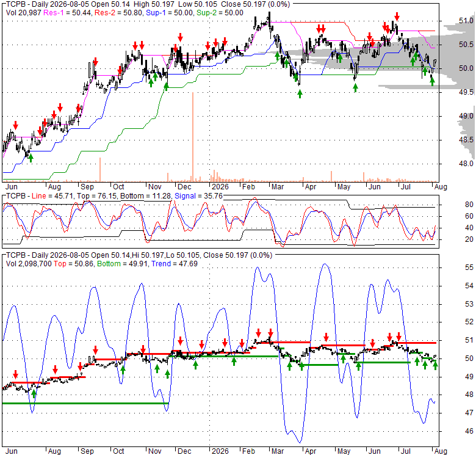Click the '51' price label on the bottom chart axis
The width and height of the screenshot is (476, 455).
pos(469,340)
